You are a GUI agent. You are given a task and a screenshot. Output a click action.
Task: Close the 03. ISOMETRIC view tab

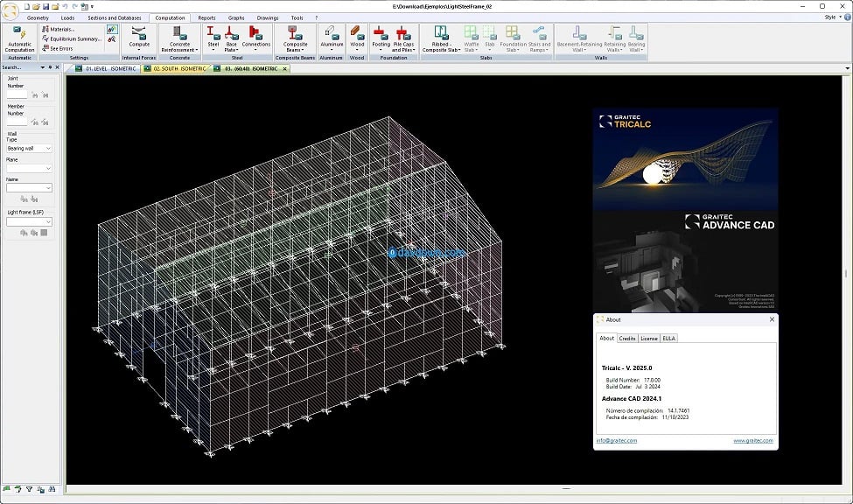coord(284,68)
